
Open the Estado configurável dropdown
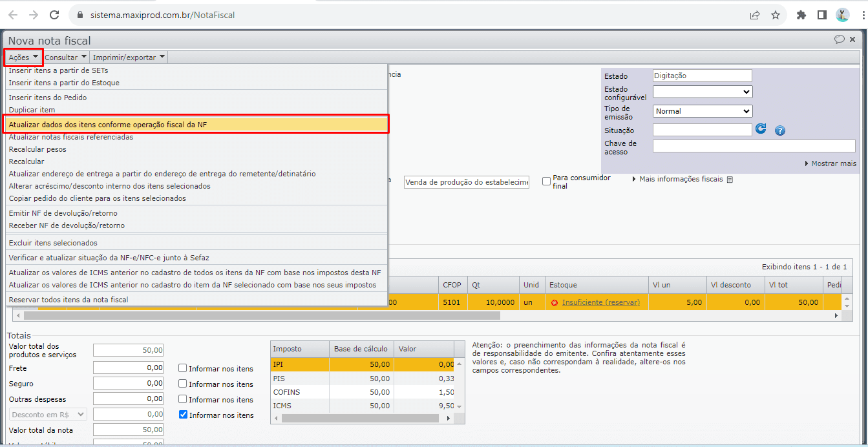click(x=703, y=92)
